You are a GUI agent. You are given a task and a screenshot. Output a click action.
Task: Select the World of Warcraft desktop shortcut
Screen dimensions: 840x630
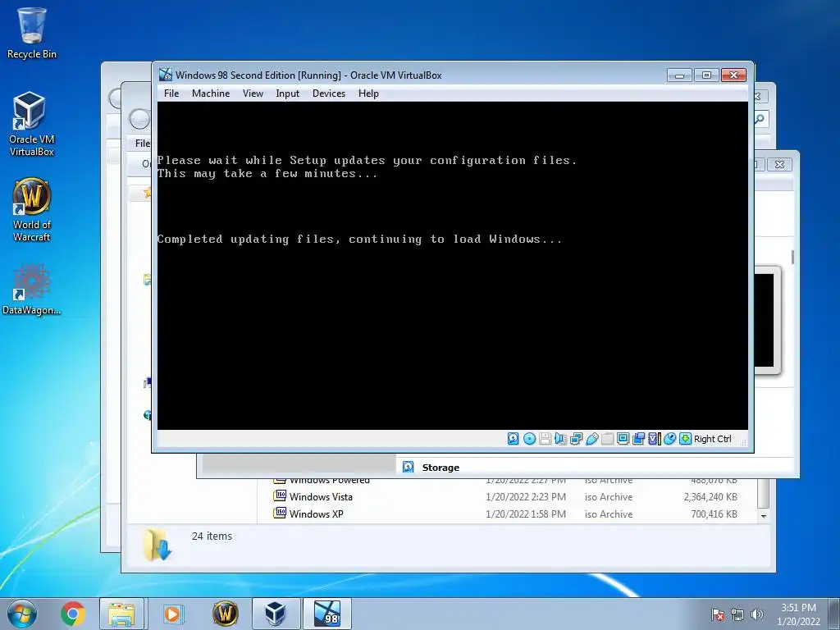(32, 210)
